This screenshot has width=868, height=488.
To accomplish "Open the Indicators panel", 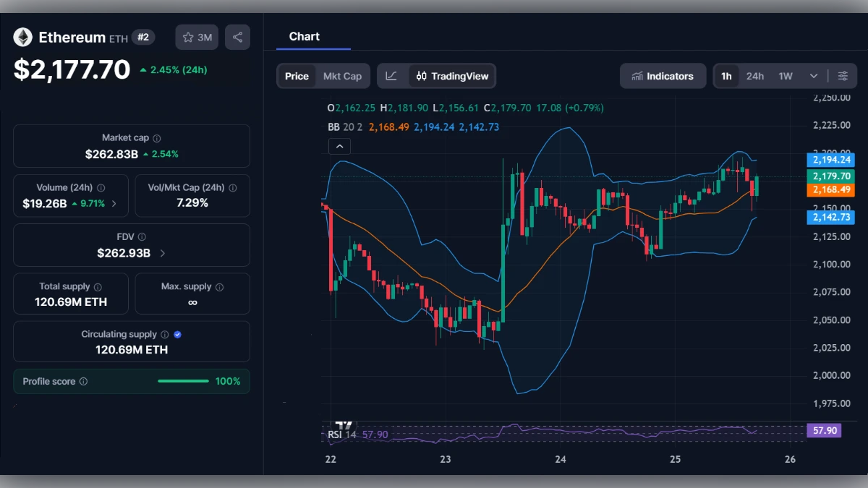I will [x=663, y=75].
